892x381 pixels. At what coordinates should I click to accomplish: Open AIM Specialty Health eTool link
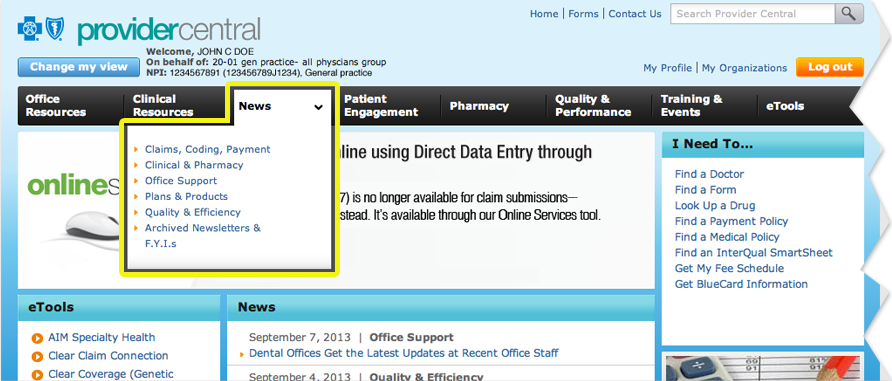coord(101,338)
